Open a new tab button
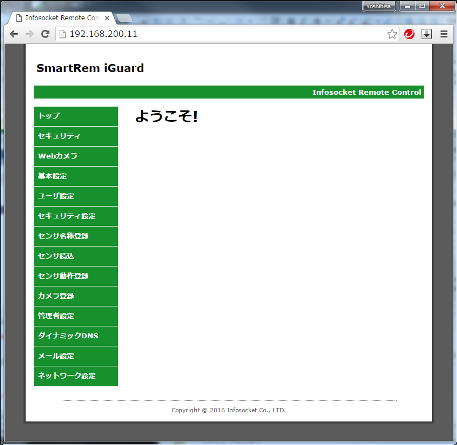Screen dimensions: 457x445 tap(124, 19)
